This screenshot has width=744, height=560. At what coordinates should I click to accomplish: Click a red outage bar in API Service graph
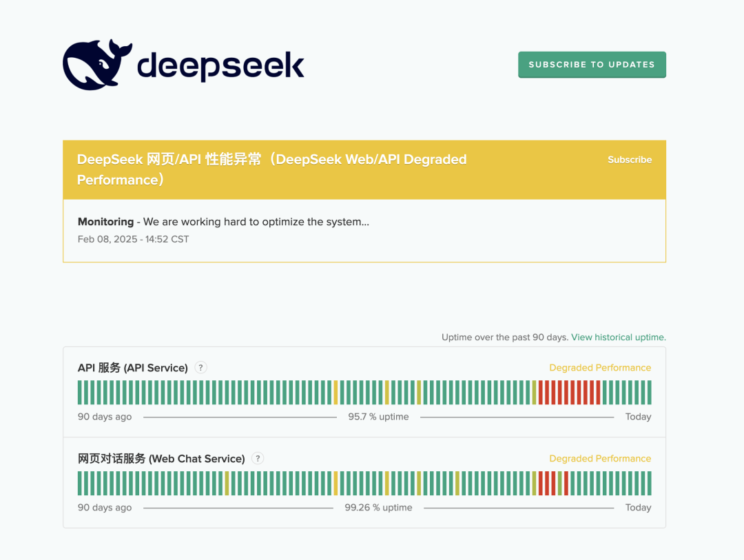pos(565,392)
